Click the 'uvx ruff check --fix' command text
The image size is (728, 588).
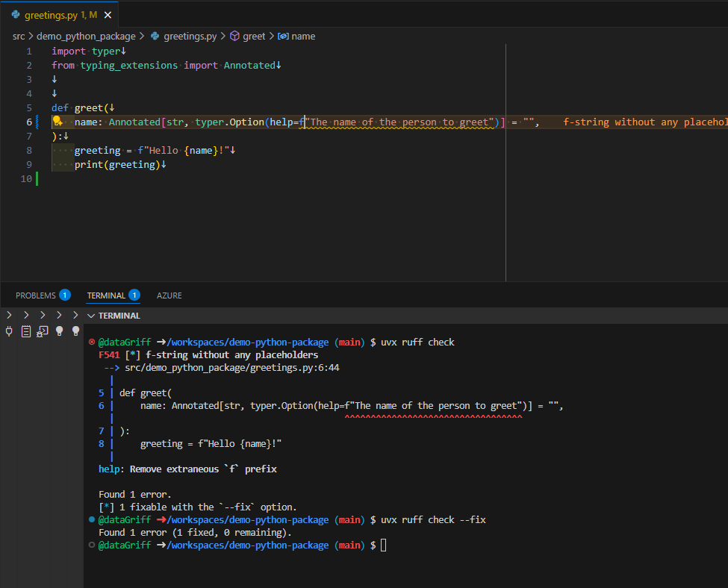(433, 520)
